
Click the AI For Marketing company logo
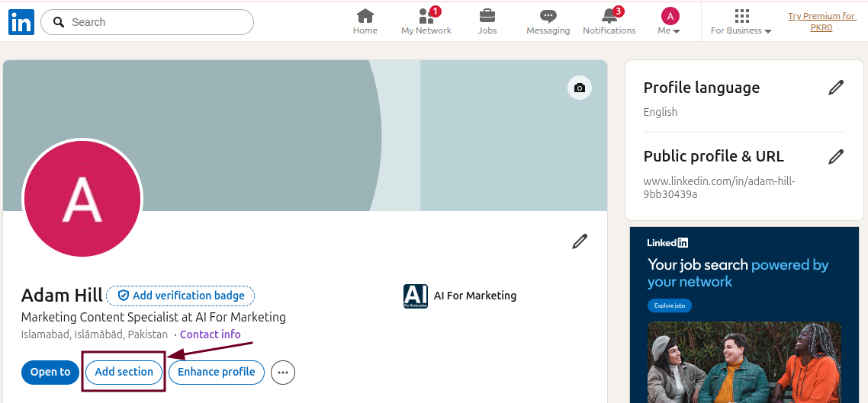point(416,296)
